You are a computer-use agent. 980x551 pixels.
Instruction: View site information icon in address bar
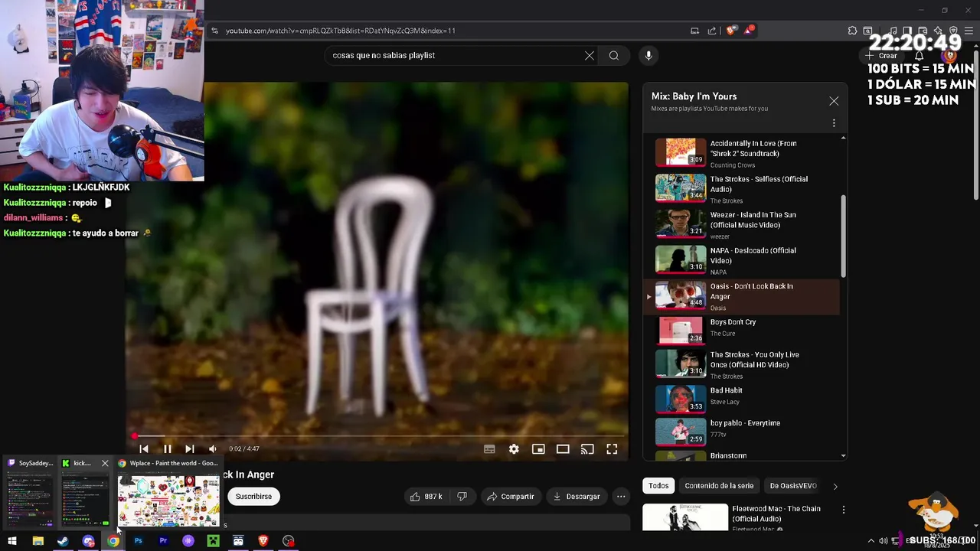pyautogui.click(x=214, y=31)
